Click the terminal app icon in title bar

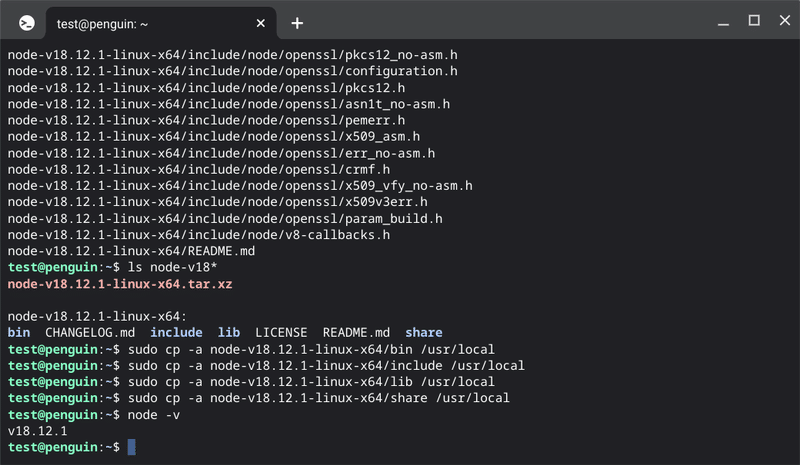click(27, 23)
